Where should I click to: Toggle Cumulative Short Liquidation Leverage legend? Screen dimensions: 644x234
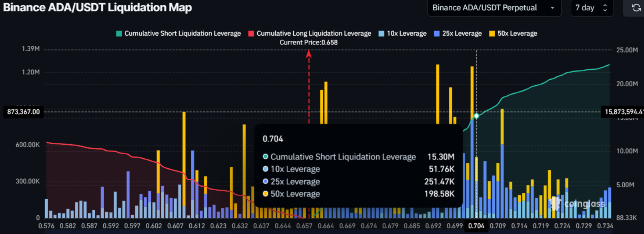tap(183, 34)
